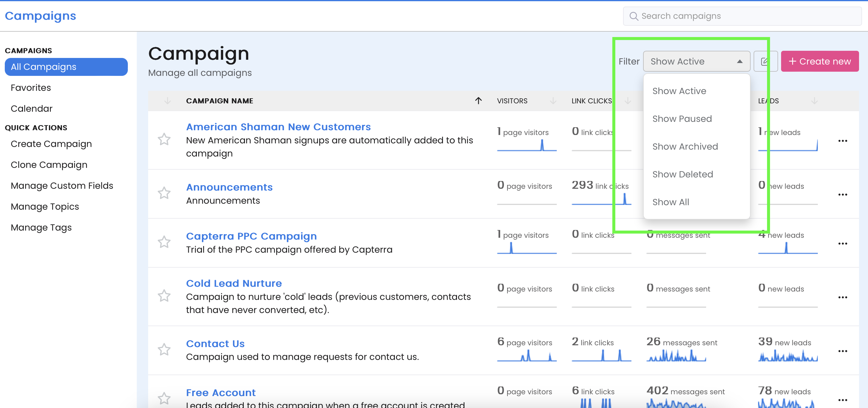This screenshot has height=408, width=868.
Task: Click the CAMPAIGN NAME column header
Action: pyautogui.click(x=219, y=101)
